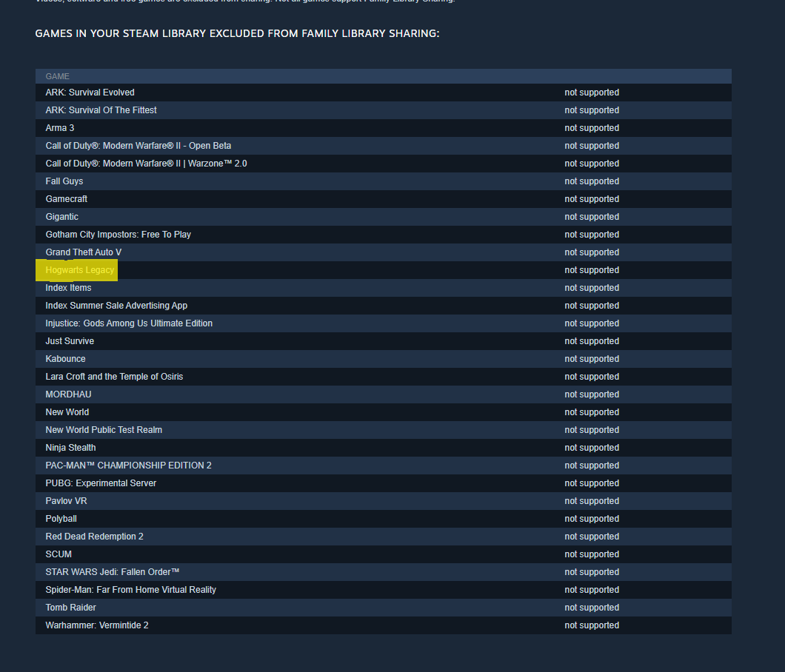Select the Gamecraft entry
The height and width of the screenshot is (672, 785).
(66, 199)
